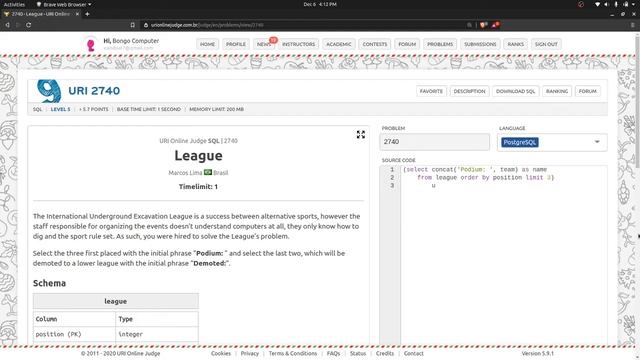Open the Credits footer link
Viewport: 640px width, 360px height.
tap(385, 353)
